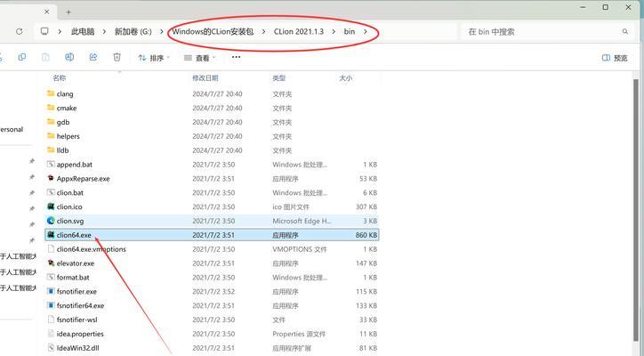
Task: Open the 查看 view dropdown
Action: pyautogui.click(x=199, y=58)
